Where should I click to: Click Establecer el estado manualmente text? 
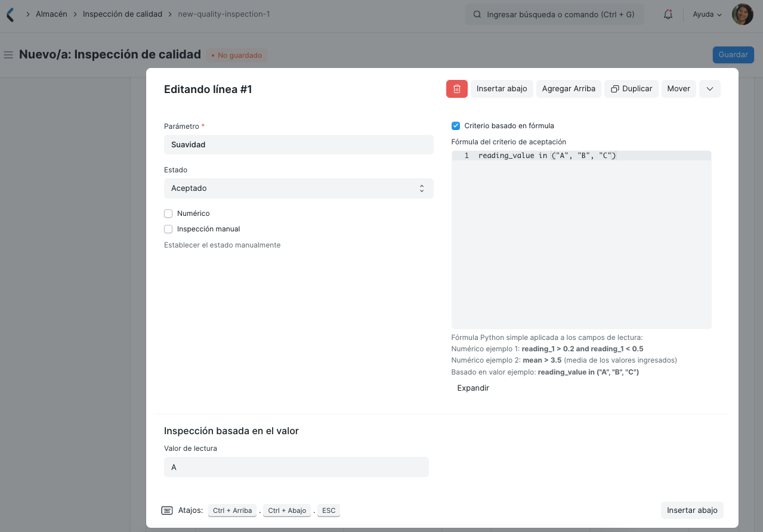pos(223,245)
